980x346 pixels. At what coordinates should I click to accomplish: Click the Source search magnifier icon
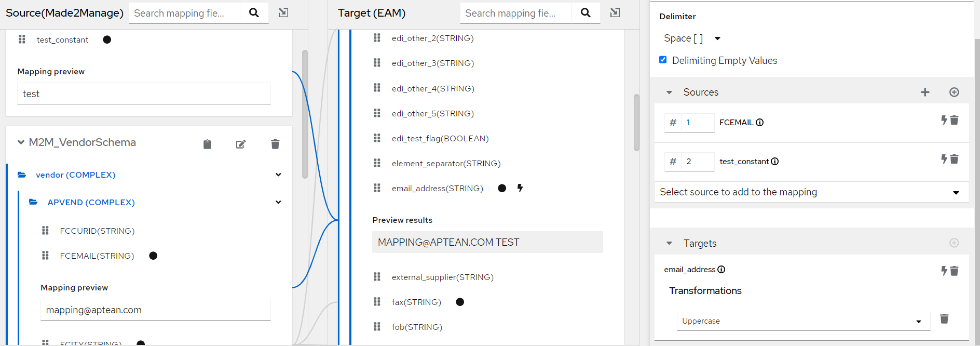254,13
